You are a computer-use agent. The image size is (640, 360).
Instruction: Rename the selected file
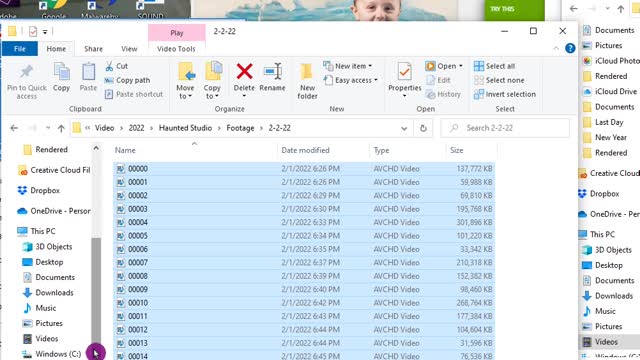tap(272, 77)
